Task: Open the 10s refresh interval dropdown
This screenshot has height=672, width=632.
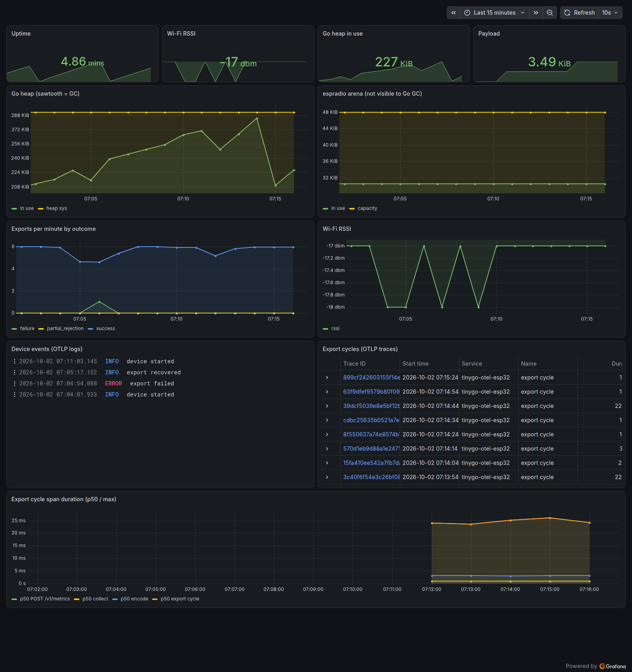Action: pyautogui.click(x=610, y=13)
